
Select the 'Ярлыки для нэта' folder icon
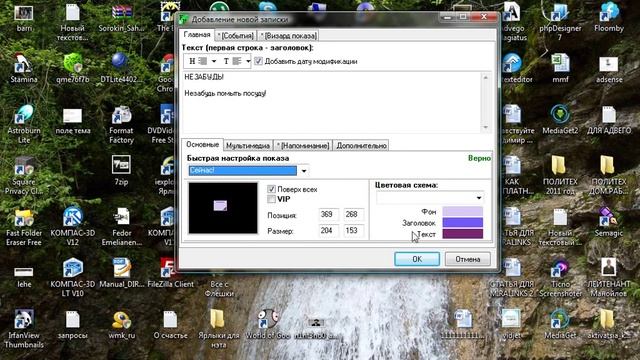tap(218, 329)
